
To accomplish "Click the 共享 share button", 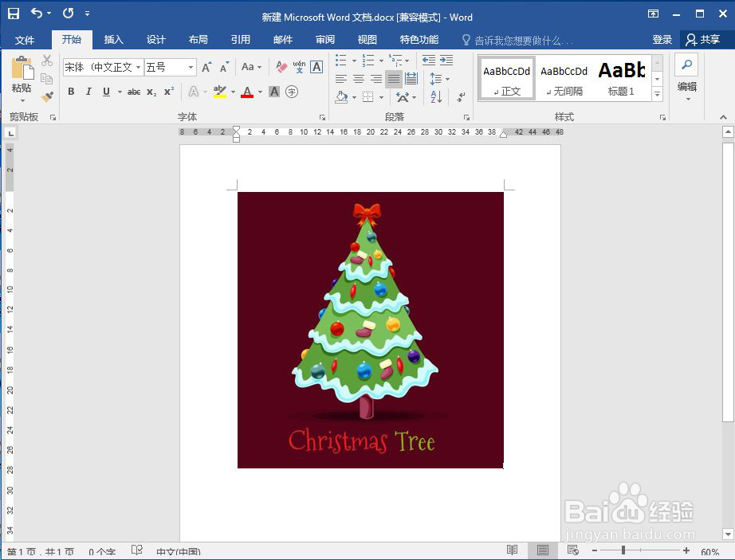I will point(702,40).
